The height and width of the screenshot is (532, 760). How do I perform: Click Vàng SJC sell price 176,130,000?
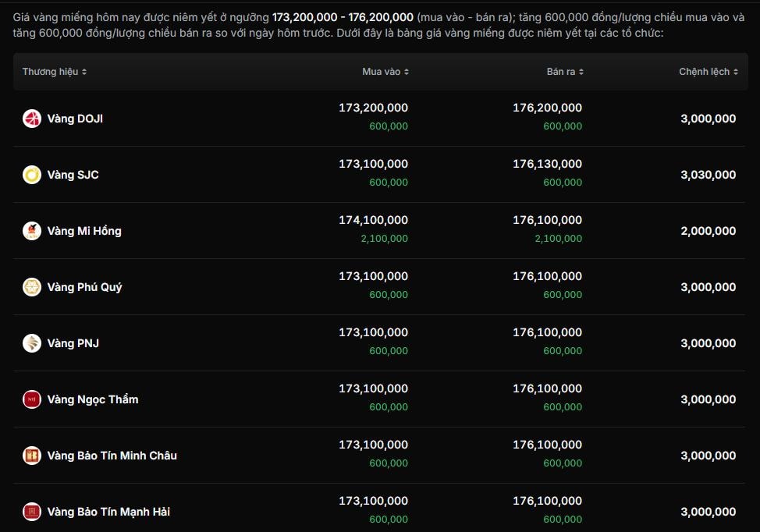[547, 164]
